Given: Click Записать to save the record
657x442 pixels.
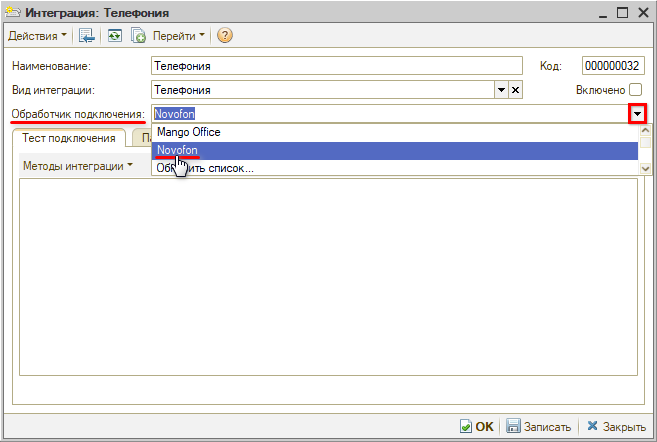Looking at the screenshot, I should (x=539, y=426).
